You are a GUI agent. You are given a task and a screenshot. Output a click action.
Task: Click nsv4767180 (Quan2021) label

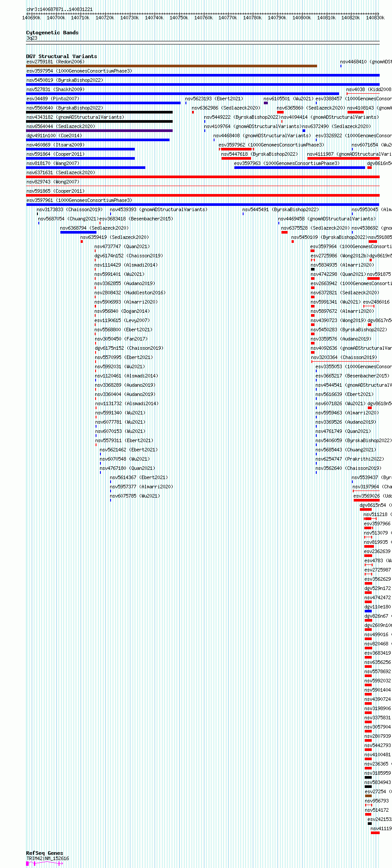(127, 469)
